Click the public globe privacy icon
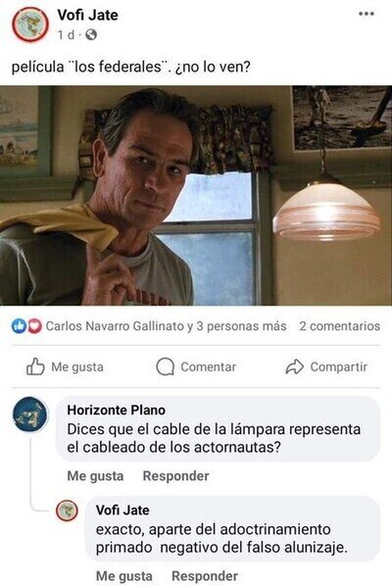 coord(91,35)
